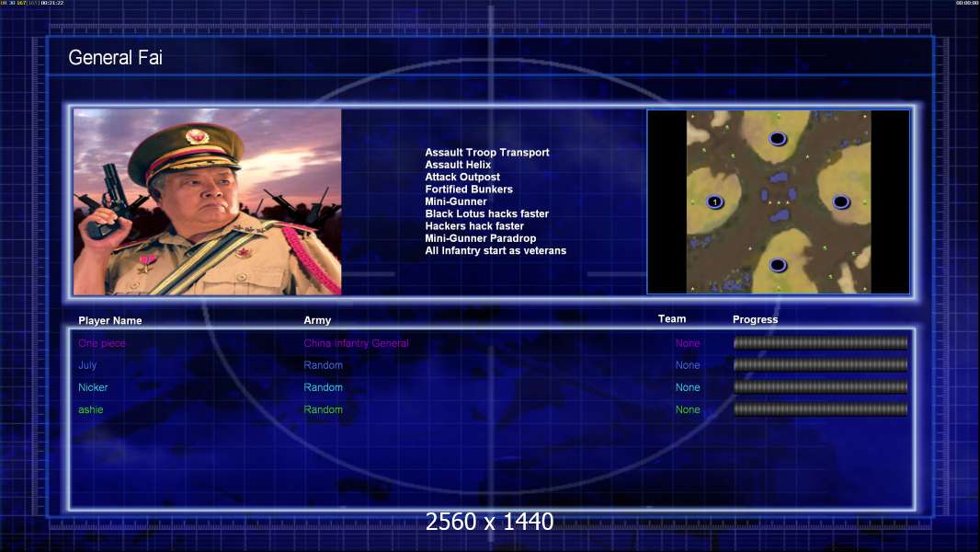Click the Army column header
Viewport: 980px width, 552px height.
317,320
